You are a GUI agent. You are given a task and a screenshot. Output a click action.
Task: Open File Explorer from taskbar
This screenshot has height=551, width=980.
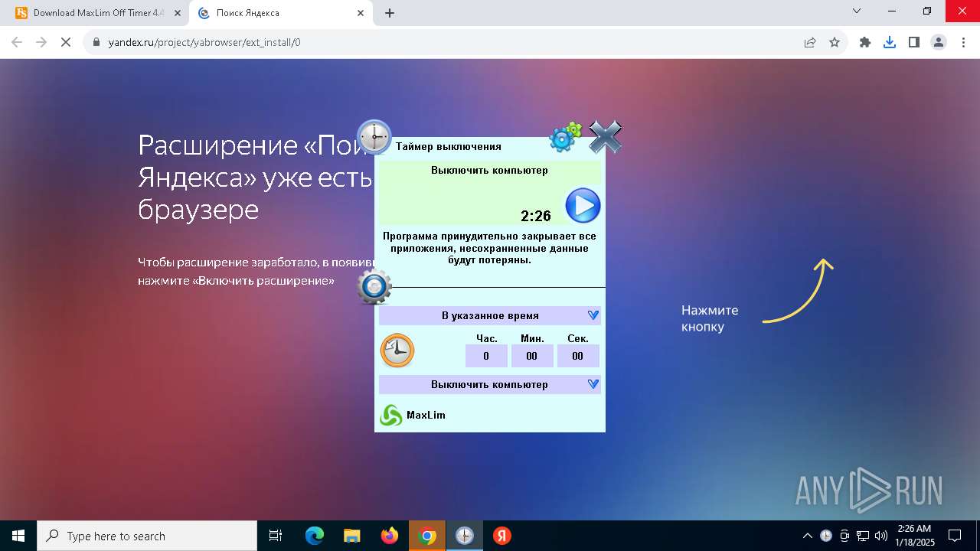click(x=352, y=536)
